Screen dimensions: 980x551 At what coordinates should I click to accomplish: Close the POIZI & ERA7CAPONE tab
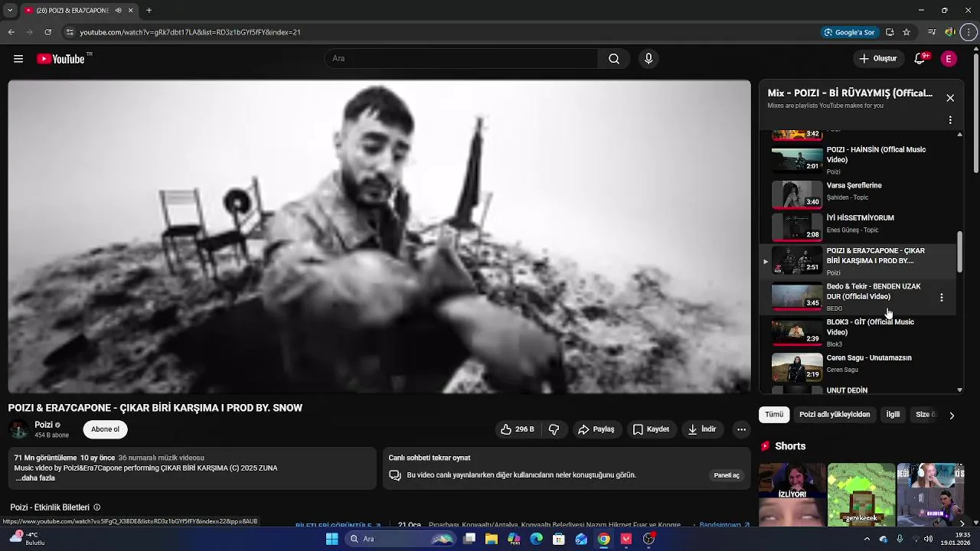130,11
